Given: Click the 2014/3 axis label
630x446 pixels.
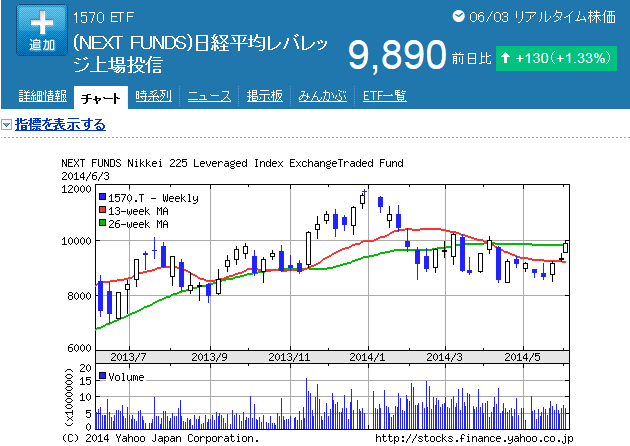Looking at the screenshot, I should [444, 357].
